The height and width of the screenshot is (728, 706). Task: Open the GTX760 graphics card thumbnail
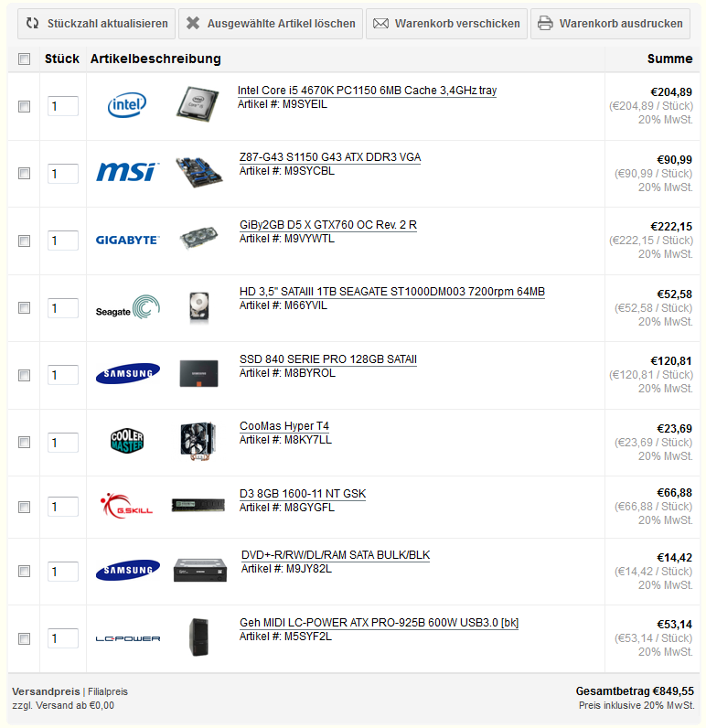click(x=199, y=240)
